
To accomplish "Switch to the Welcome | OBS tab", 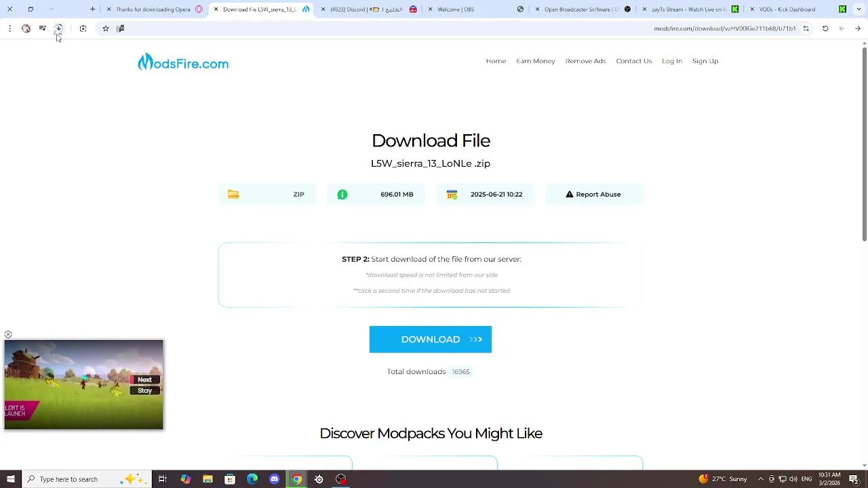I will point(475,9).
